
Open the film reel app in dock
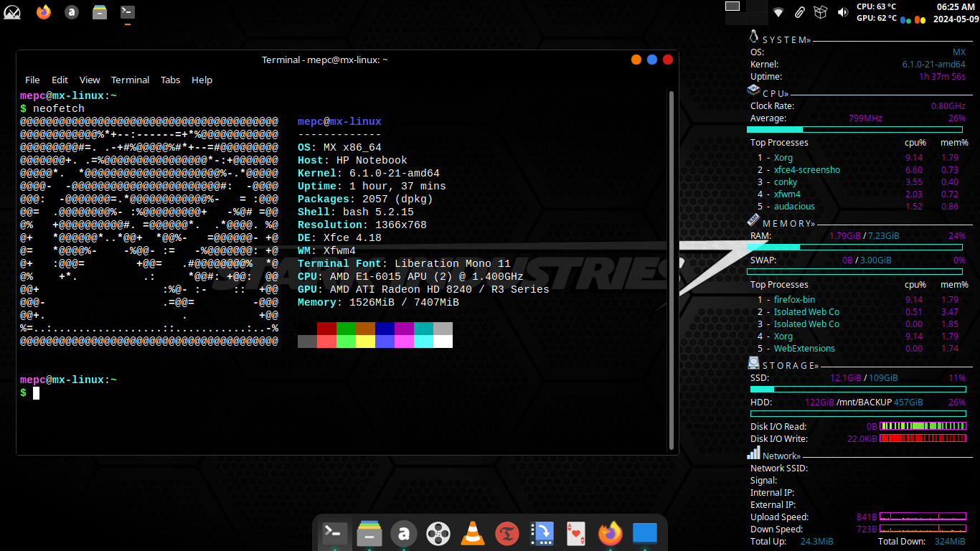point(438,533)
